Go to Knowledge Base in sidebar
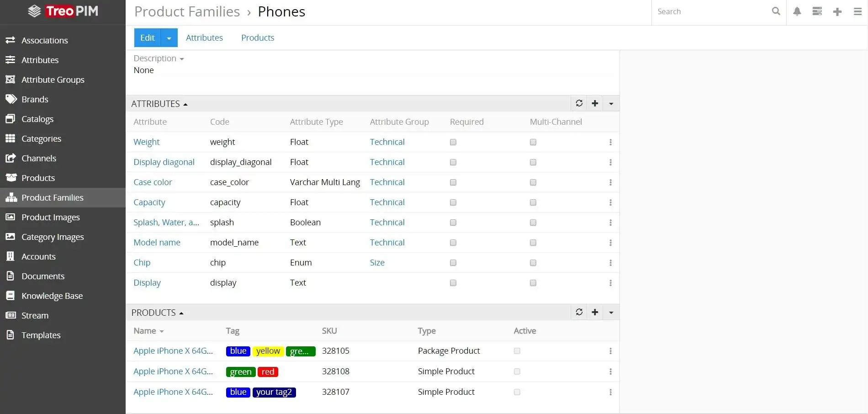The height and width of the screenshot is (414, 868). [52, 296]
